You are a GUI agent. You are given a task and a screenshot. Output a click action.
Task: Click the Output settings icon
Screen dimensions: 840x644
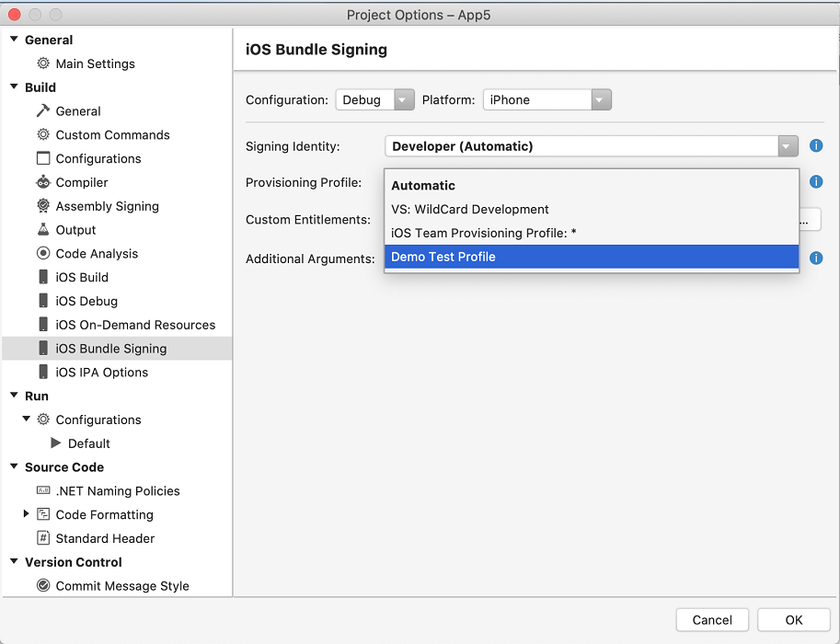[41, 229]
